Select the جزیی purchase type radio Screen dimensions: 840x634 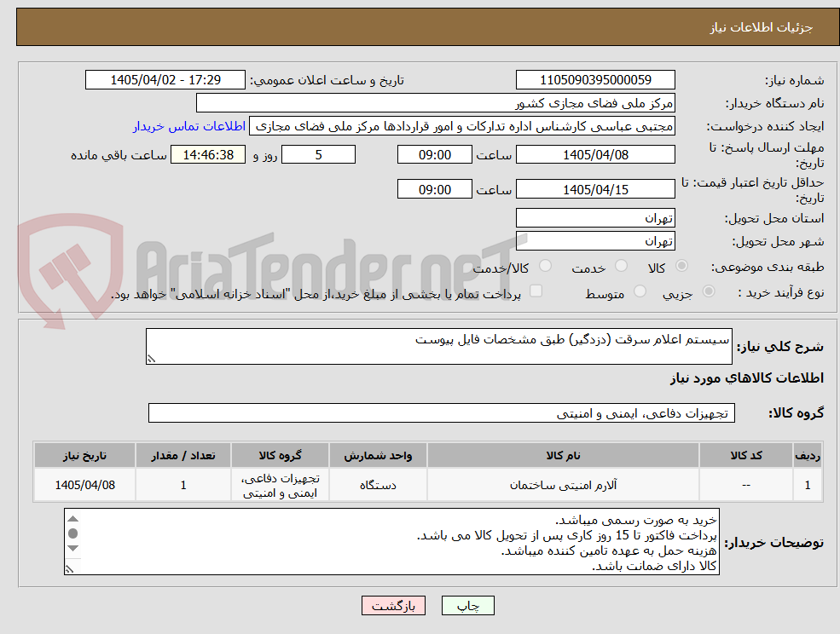click(708, 291)
